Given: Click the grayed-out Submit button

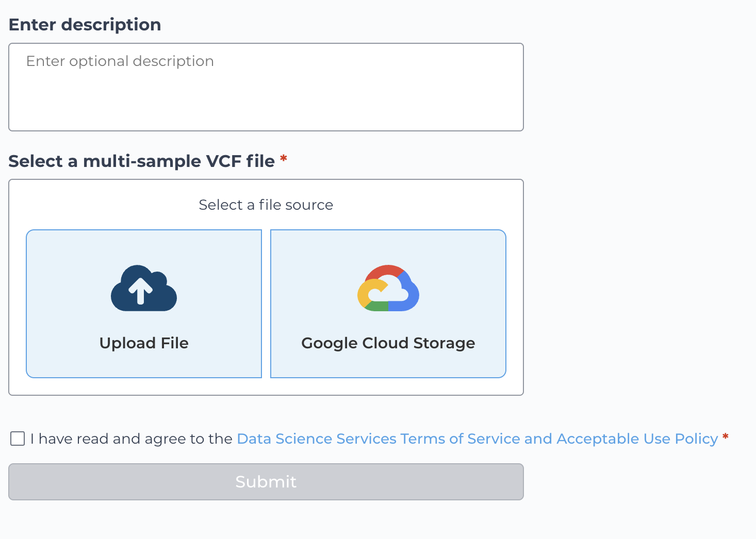Looking at the screenshot, I should (266, 482).
